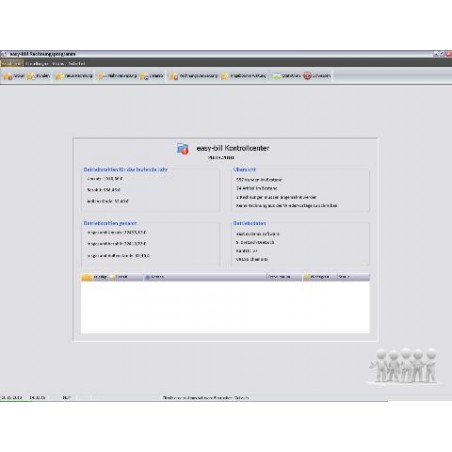Open the last menu bar item
This screenshot has width=452, height=452.
click(77, 63)
